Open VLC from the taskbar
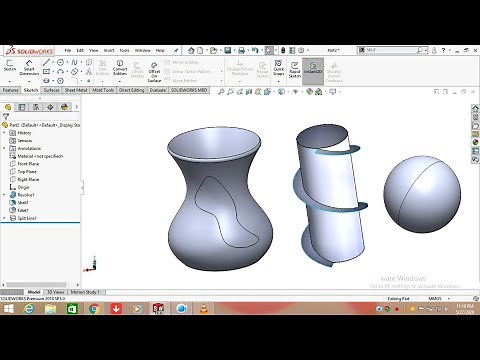480x360 pixels. 203,309
